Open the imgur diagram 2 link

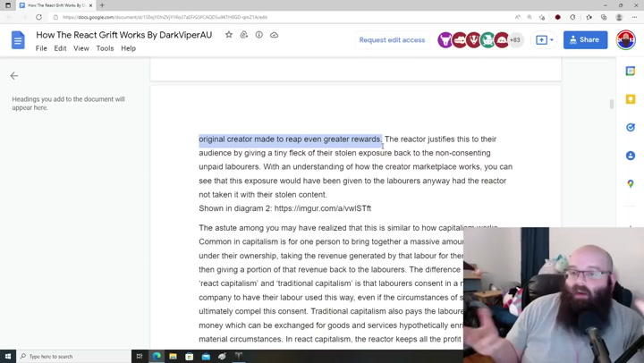pos(322,208)
